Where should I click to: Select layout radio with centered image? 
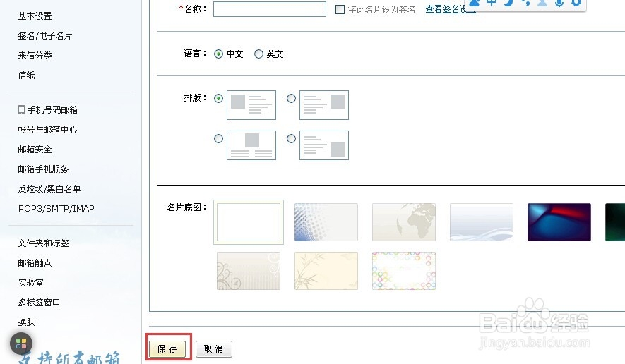(x=218, y=138)
